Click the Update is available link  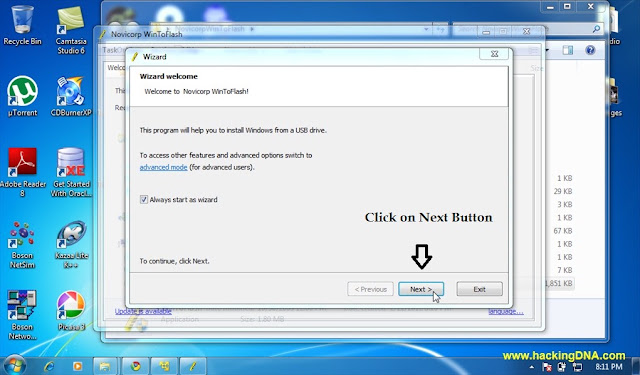click(143, 311)
